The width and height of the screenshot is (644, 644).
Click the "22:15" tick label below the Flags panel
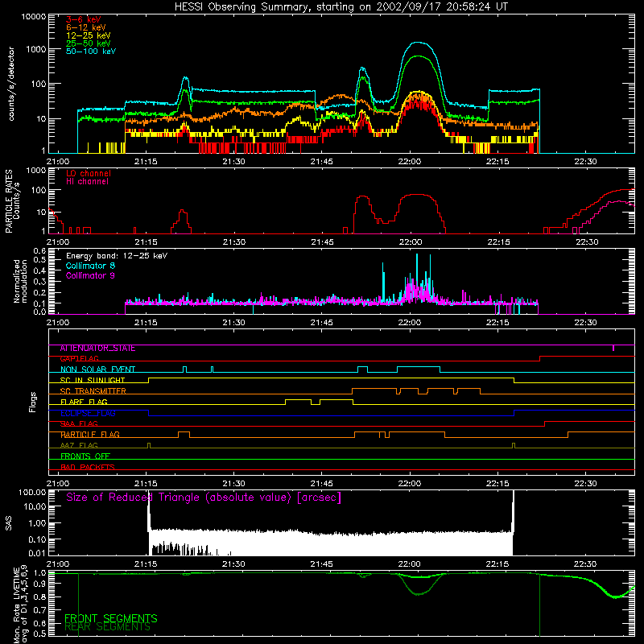click(x=497, y=484)
